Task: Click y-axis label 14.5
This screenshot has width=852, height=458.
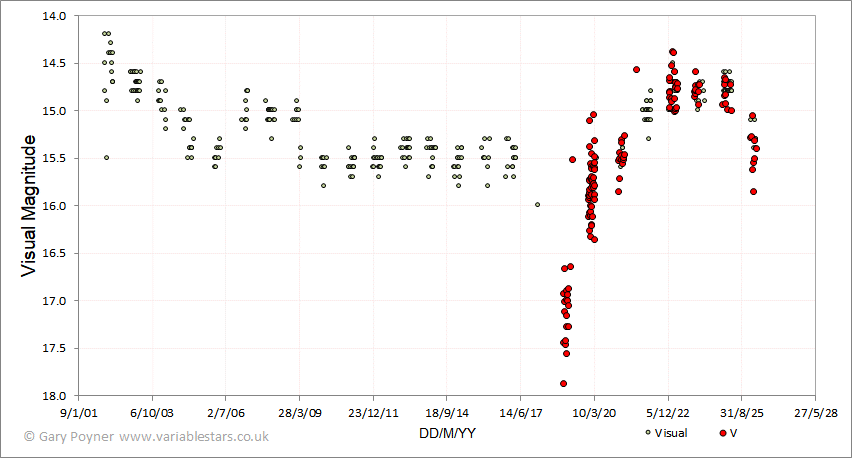Action: (54, 64)
